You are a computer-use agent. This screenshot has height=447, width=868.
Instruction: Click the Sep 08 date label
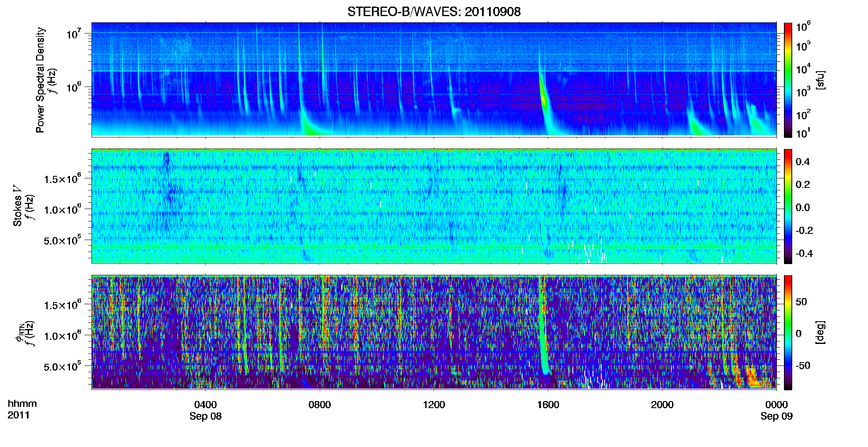(205, 416)
